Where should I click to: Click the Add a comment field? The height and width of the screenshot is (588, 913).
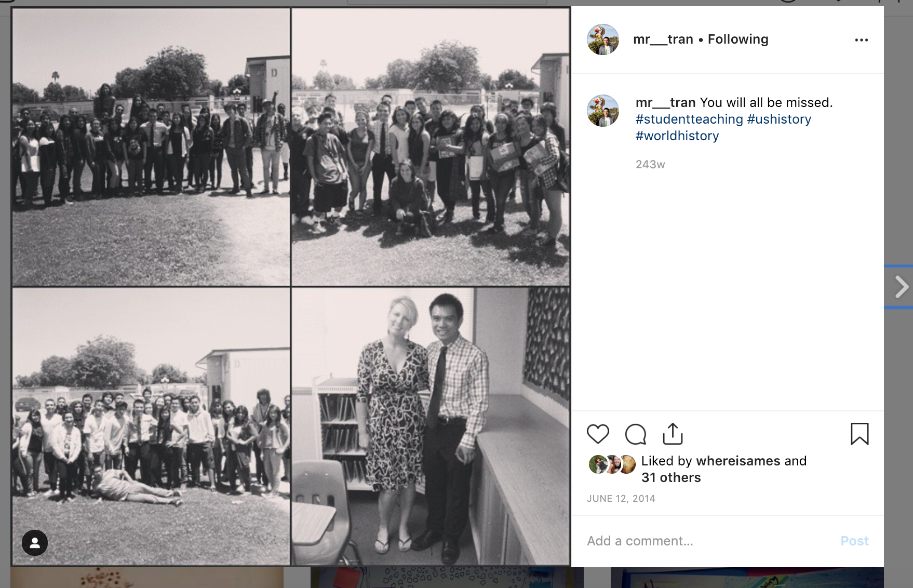[x=709, y=541]
